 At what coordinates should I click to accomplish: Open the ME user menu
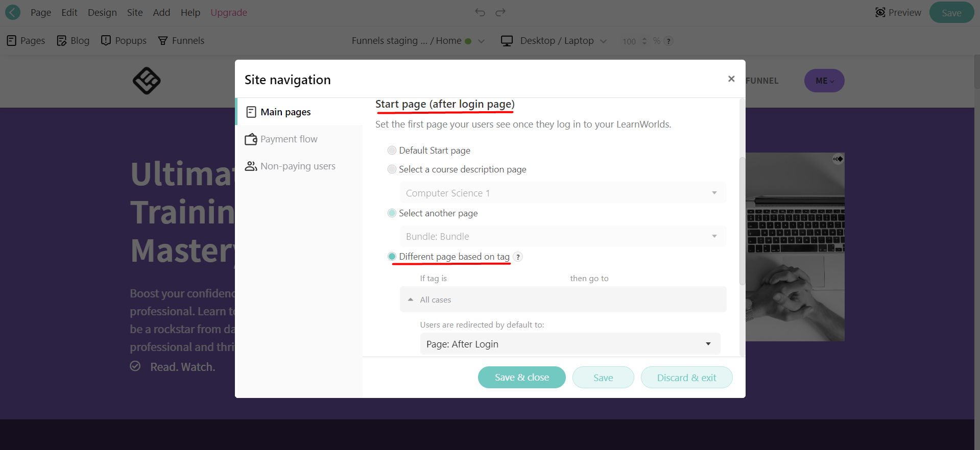coord(824,81)
